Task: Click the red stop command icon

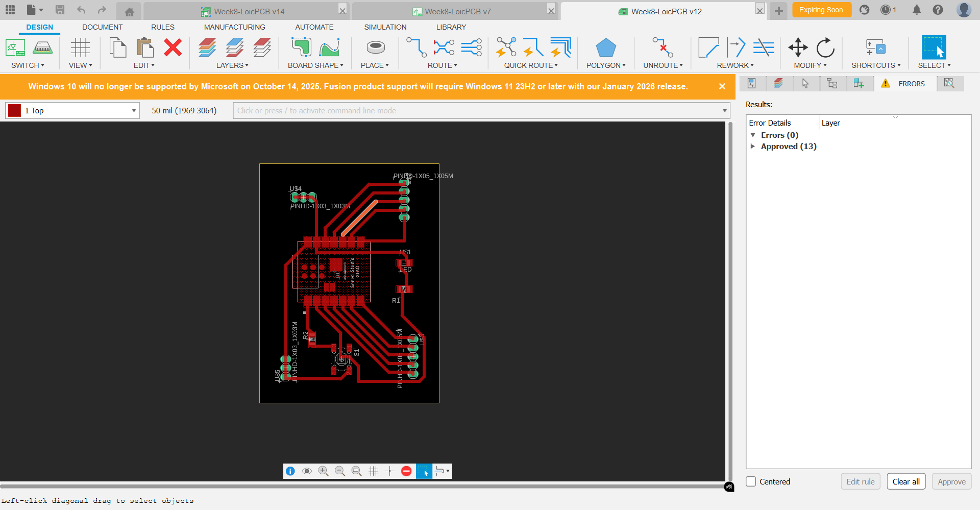Action: click(x=406, y=471)
